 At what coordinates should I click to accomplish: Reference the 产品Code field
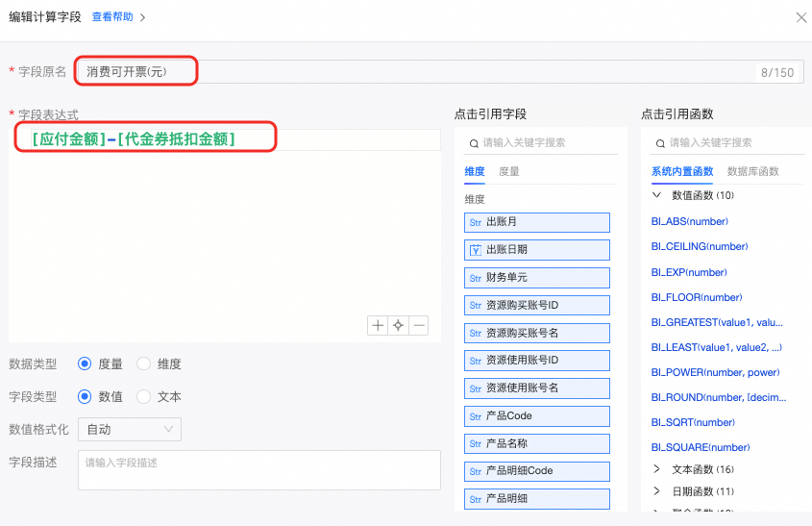(537, 416)
